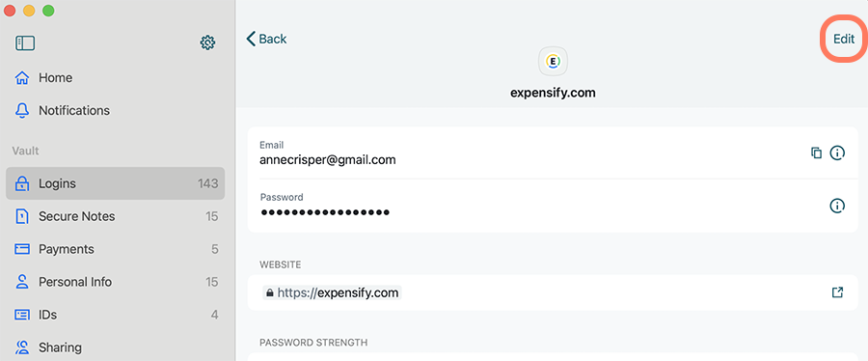Open the expensify website with the external link icon
The width and height of the screenshot is (868, 361).
[x=837, y=292]
